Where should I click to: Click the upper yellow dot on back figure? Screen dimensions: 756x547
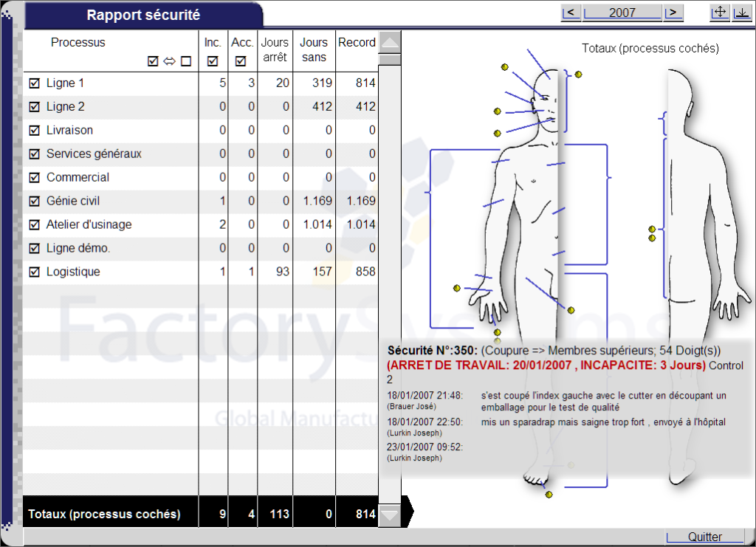pos(652,230)
